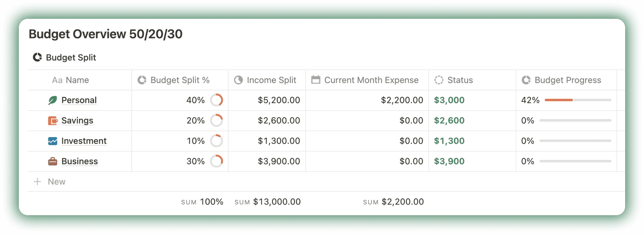Open the Personal budget page
Viewport: 644px width, 234px height.
[79, 100]
